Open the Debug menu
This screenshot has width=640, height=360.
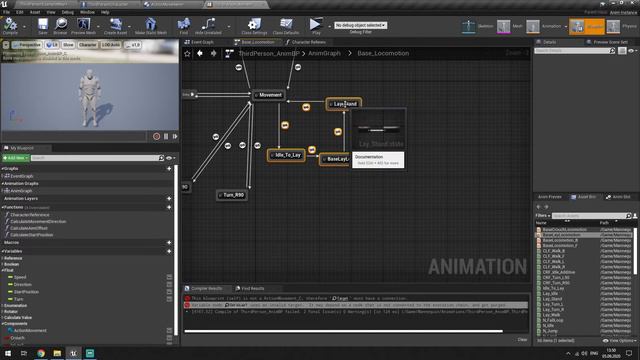tap(68, 12)
